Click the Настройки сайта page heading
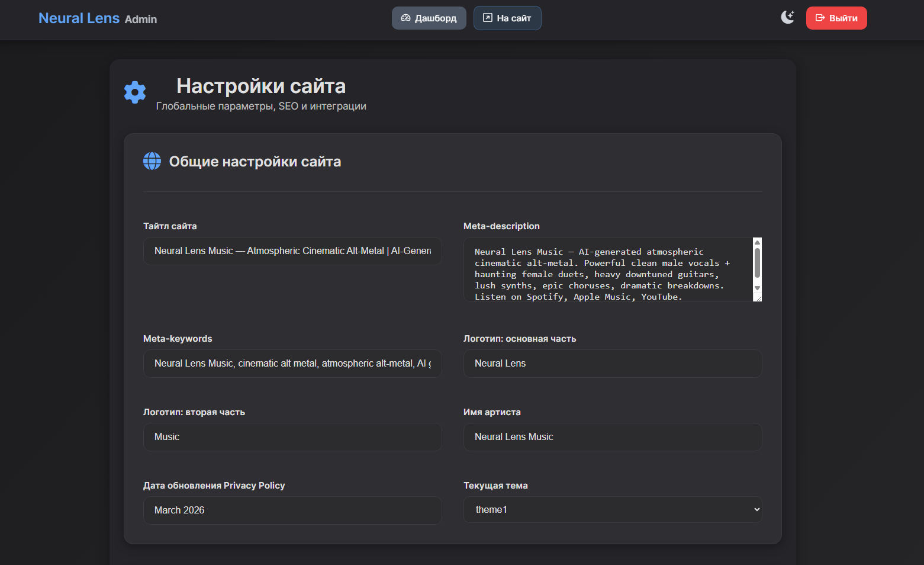924x565 pixels. pyautogui.click(x=261, y=86)
